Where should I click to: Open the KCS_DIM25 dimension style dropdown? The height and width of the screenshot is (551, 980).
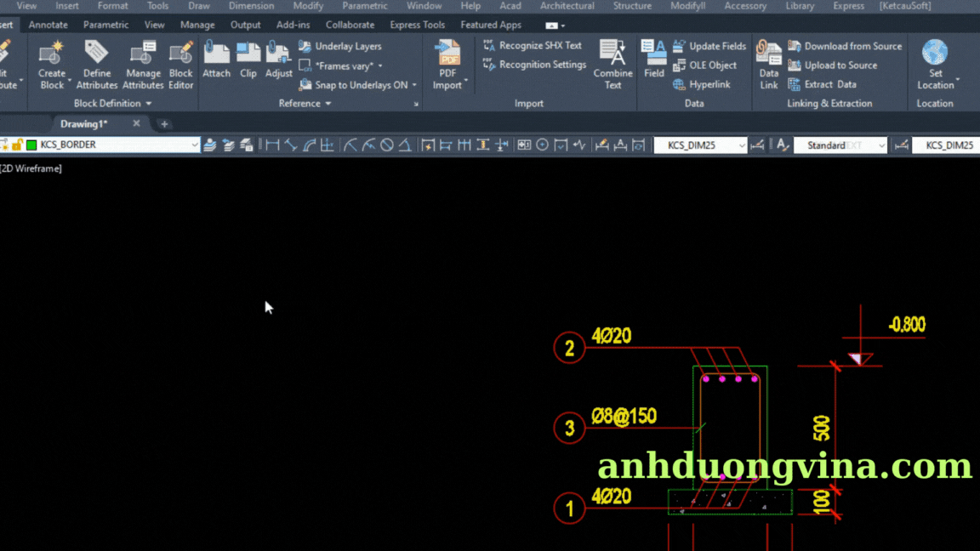point(741,145)
